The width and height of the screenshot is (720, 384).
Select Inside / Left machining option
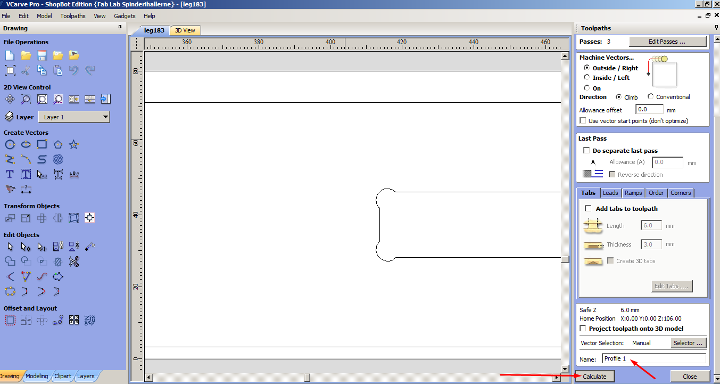(586, 78)
